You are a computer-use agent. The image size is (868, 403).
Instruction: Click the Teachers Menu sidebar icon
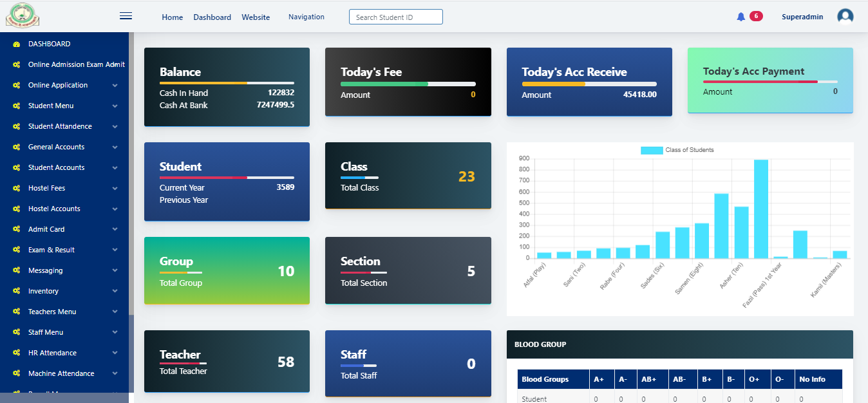tap(16, 312)
